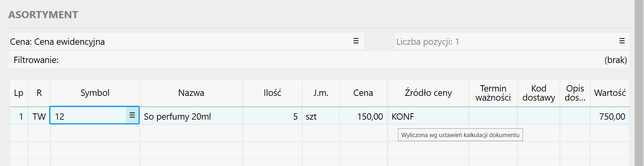The height and width of the screenshot is (166, 644).
Task: Click the TW type cell in row 1
Action: [x=39, y=116]
